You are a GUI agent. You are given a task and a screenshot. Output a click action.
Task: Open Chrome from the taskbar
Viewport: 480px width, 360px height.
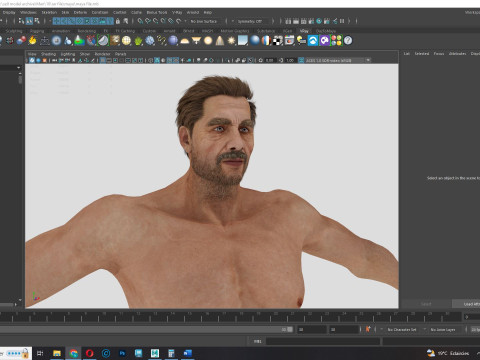click(73, 353)
